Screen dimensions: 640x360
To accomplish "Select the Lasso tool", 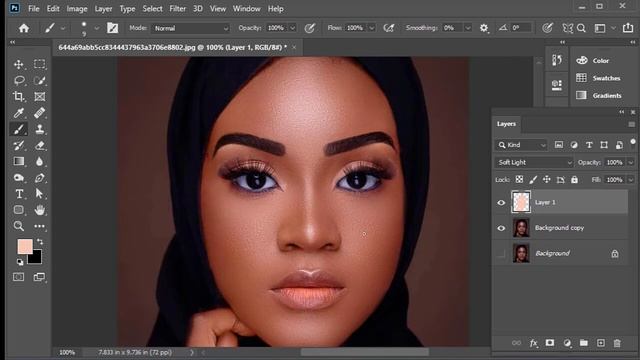I will 19,80.
